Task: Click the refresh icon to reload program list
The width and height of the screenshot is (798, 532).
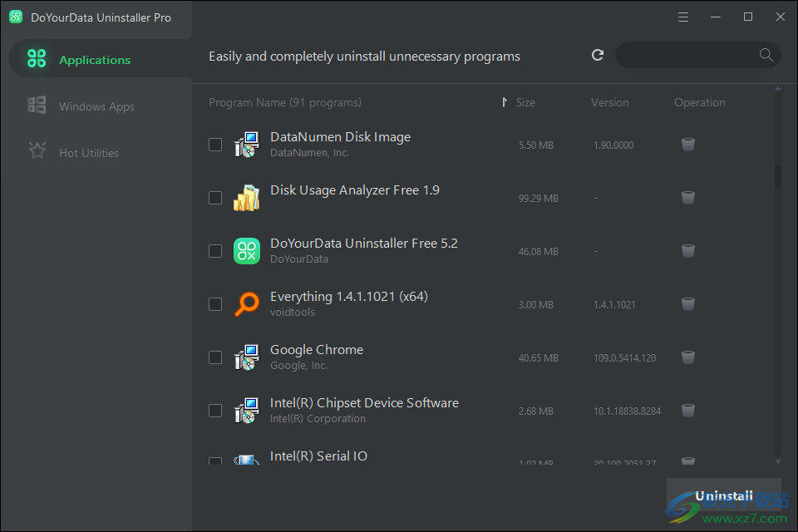Action: (597, 55)
